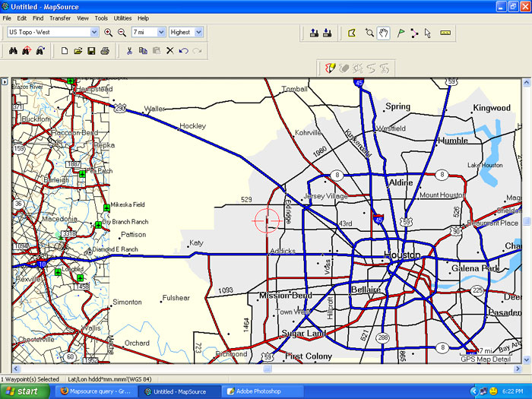Screen dimensions: 532x399
Task: Open the Help menu
Action: pos(143,18)
